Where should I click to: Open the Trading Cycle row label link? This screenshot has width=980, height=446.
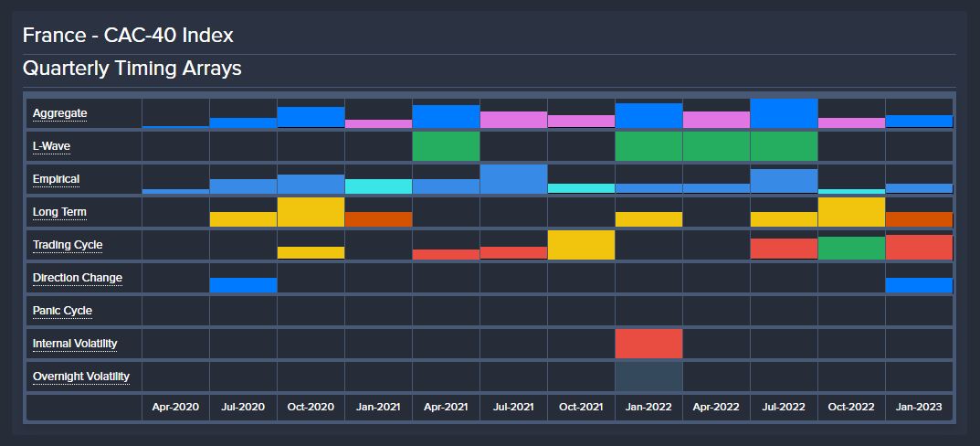click(68, 245)
